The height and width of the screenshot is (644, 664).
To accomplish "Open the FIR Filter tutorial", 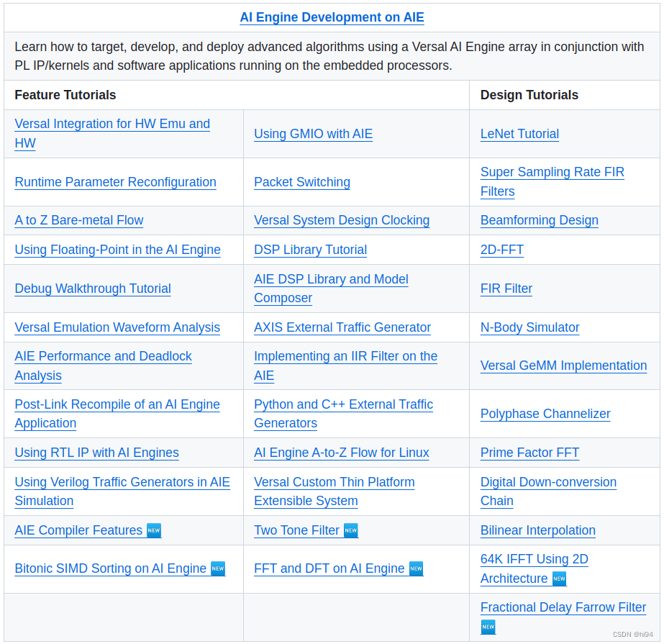I will 506,289.
